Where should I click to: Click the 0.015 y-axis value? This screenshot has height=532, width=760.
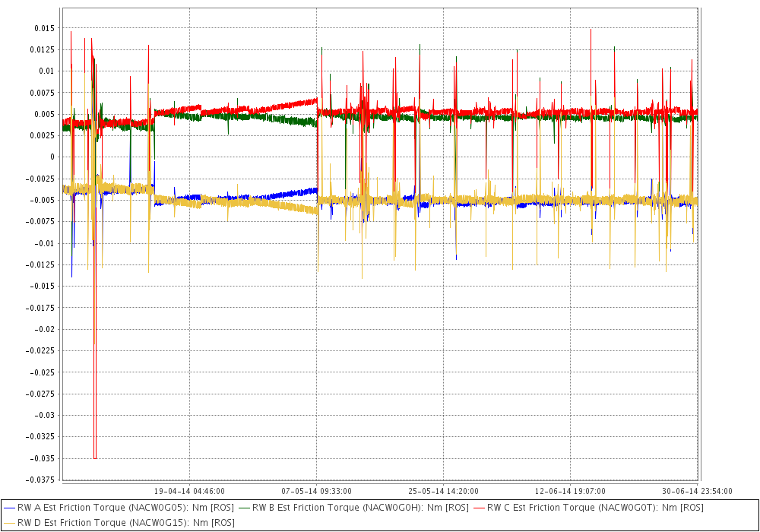(x=44, y=28)
